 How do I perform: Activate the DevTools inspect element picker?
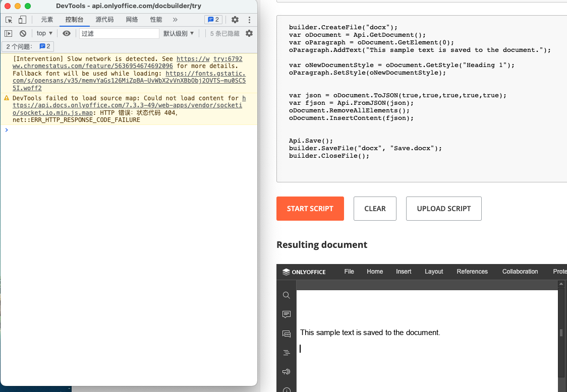point(9,20)
